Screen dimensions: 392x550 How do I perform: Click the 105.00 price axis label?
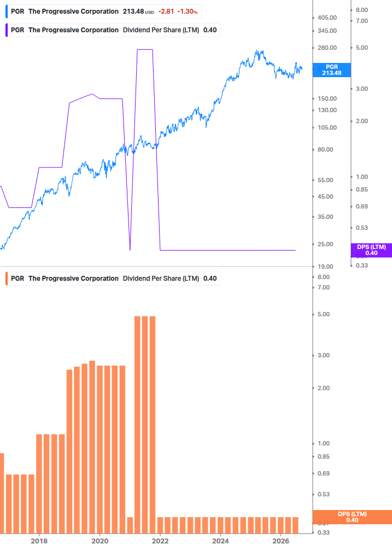pos(327,128)
